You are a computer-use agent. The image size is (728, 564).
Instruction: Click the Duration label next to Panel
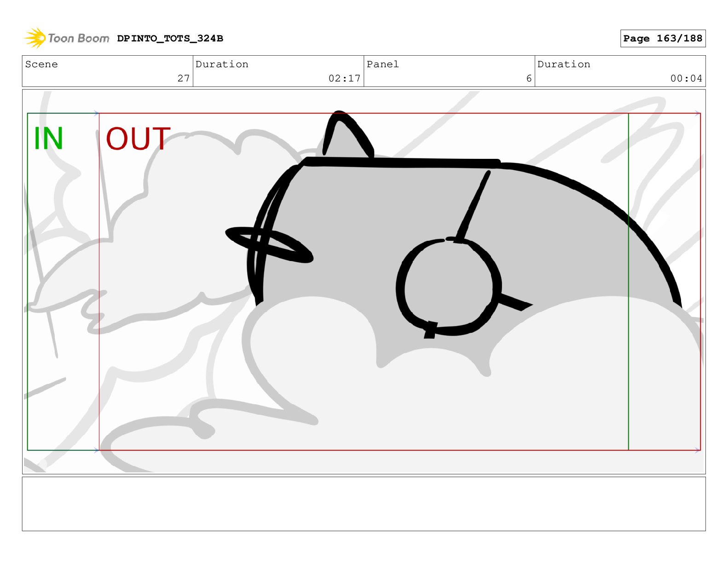pyautogui.click(x=564, y=64)
